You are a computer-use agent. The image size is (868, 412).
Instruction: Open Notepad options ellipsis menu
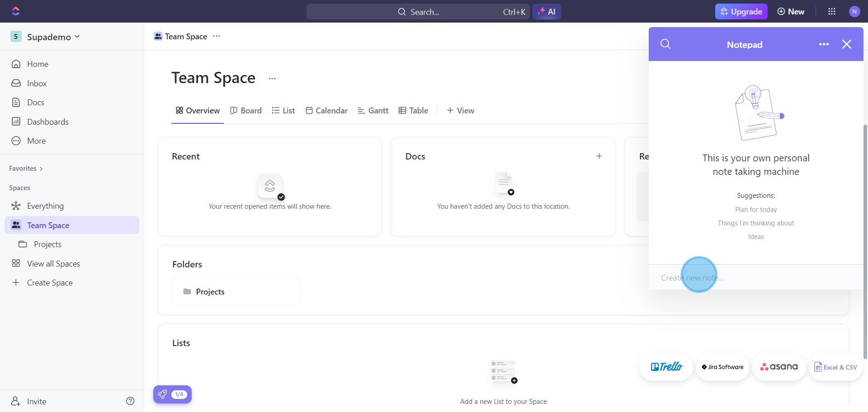click(824, 44)
